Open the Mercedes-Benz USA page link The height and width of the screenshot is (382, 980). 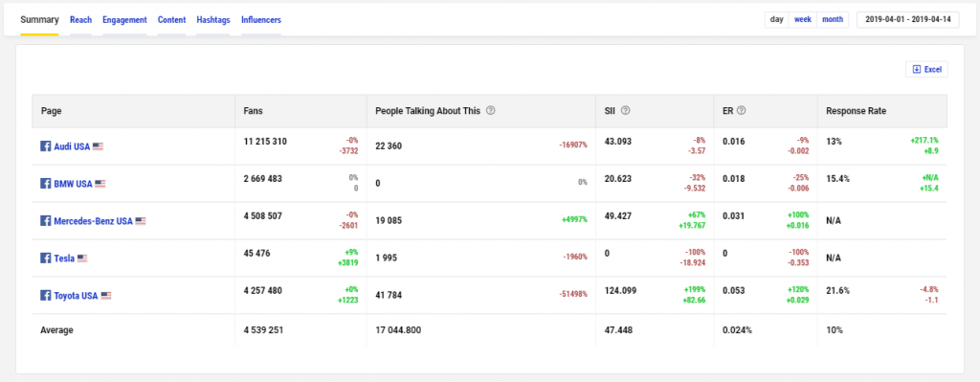pyautogui.click(x=94, y=221)
